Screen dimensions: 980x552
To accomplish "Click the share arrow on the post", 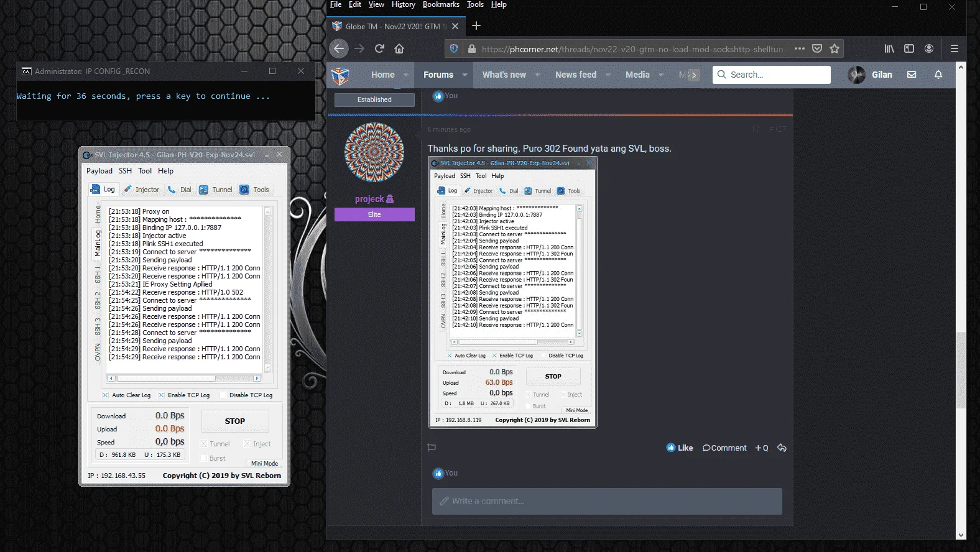I will click(782, 448).
